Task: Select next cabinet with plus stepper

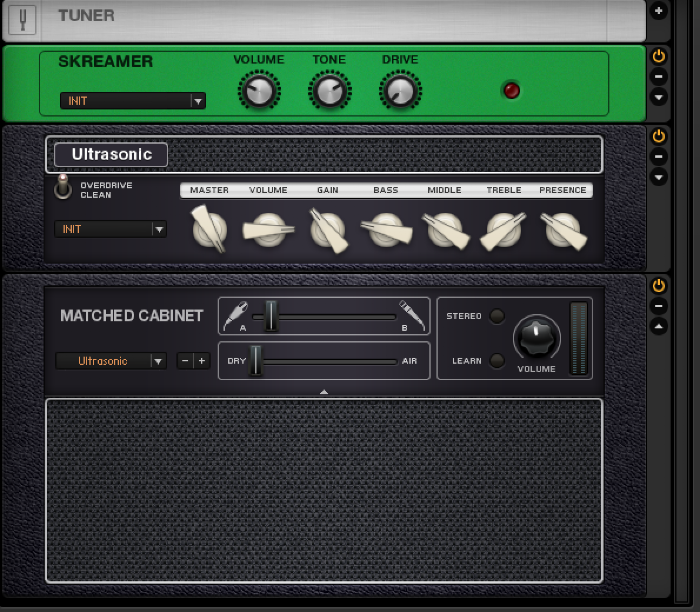Action: pyautogui.click(x=202, y=361)
